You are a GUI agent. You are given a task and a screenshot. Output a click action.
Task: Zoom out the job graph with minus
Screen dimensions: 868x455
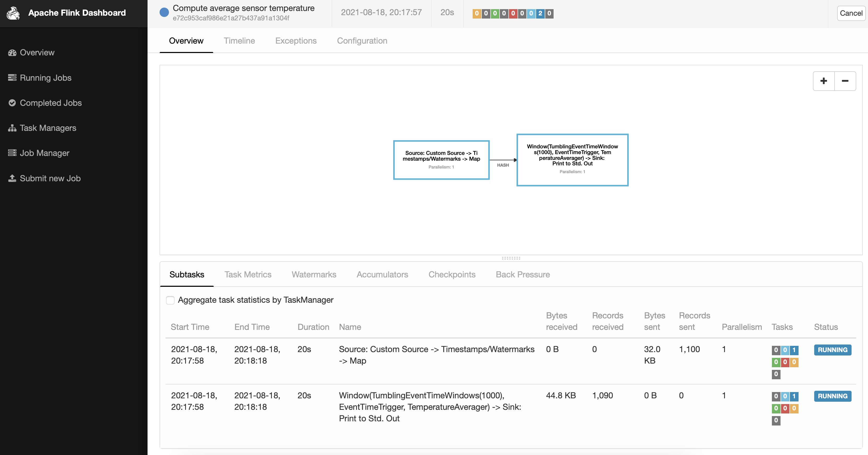845,81
